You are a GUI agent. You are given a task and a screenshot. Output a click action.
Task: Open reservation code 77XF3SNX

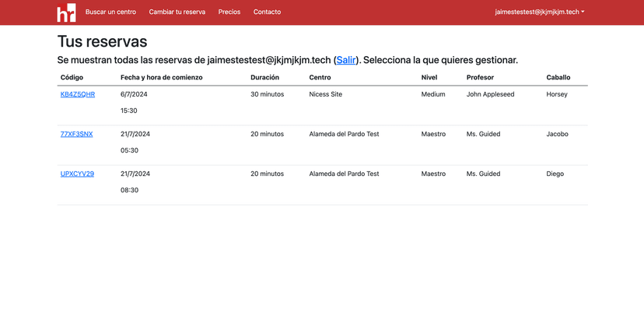tap(76, 134)
